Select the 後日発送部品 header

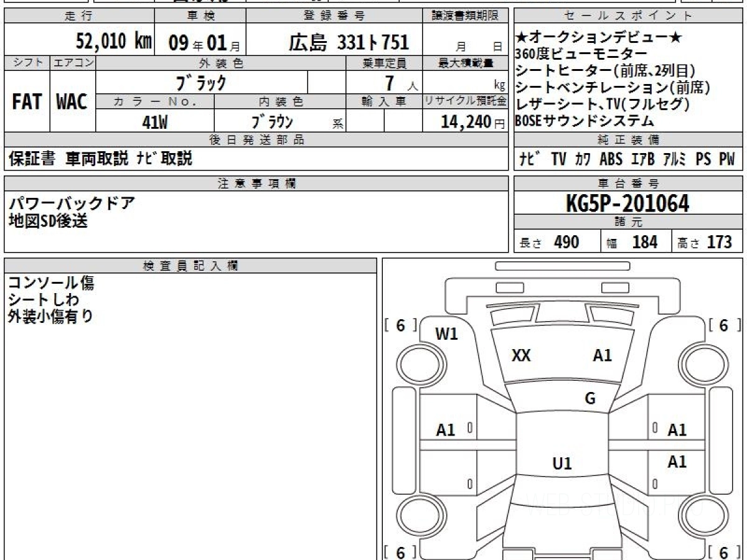pyautogui.click(x=256, y=140)
